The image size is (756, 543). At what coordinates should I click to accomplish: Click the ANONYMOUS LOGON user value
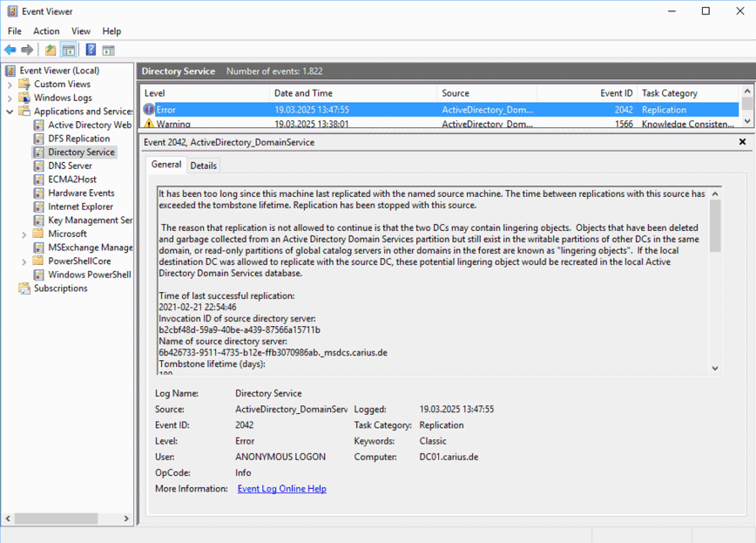pos(280,457)
